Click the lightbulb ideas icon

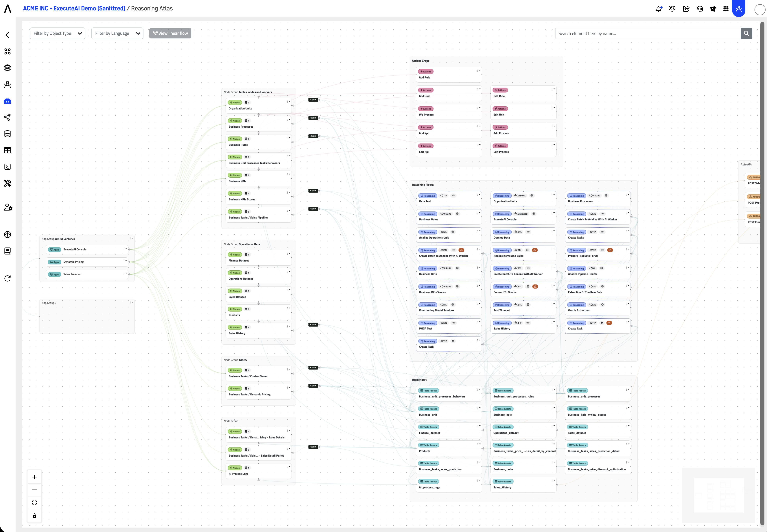point(672,9)
